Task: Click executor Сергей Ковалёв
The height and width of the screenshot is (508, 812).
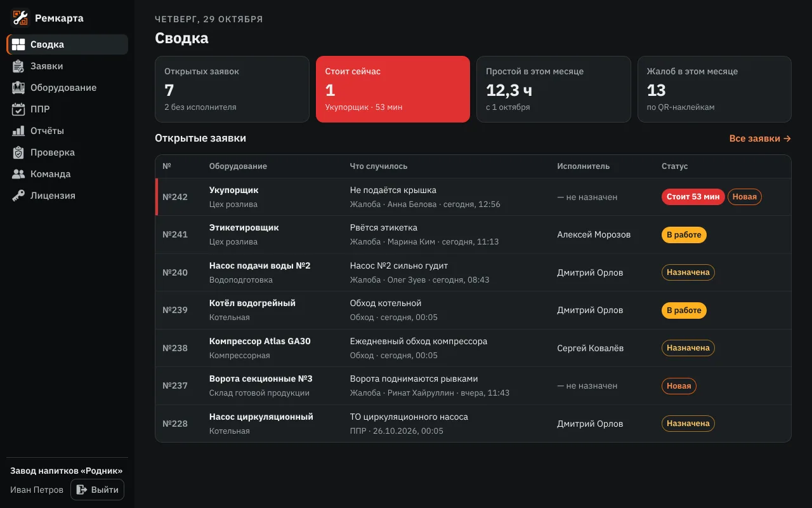Action: (x=591, y=348)
